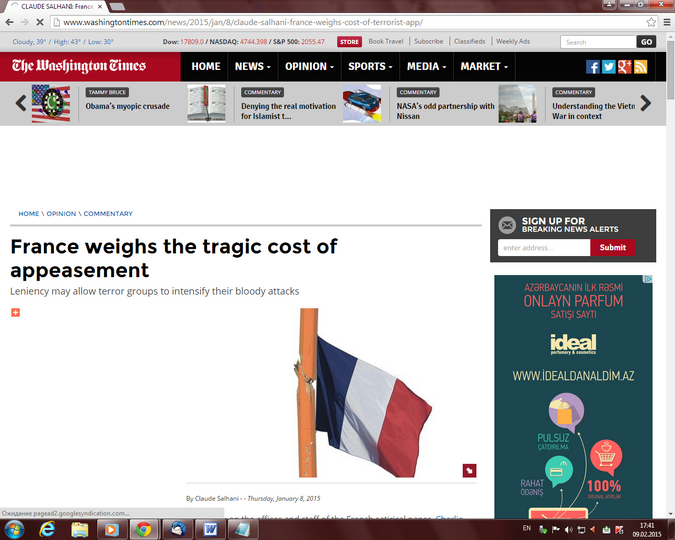Open Windows Start button
The image size is (675, 540).
pyautogui.click(x=14, y=529)
